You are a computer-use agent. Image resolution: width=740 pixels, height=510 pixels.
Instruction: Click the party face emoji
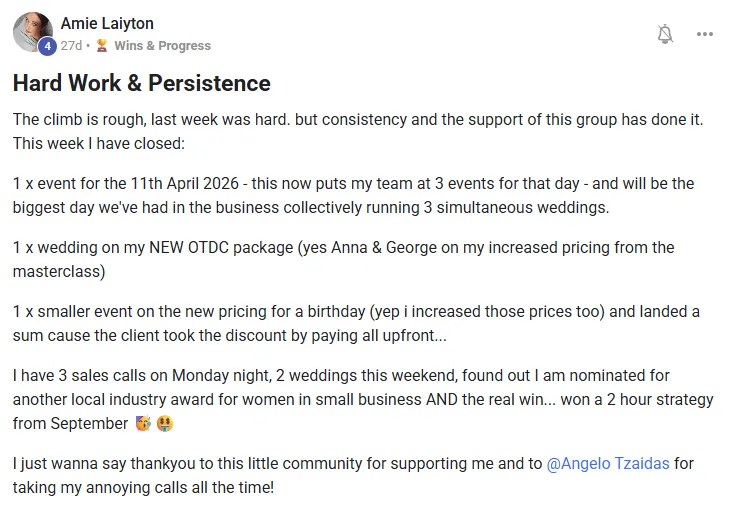click(143, 424)
